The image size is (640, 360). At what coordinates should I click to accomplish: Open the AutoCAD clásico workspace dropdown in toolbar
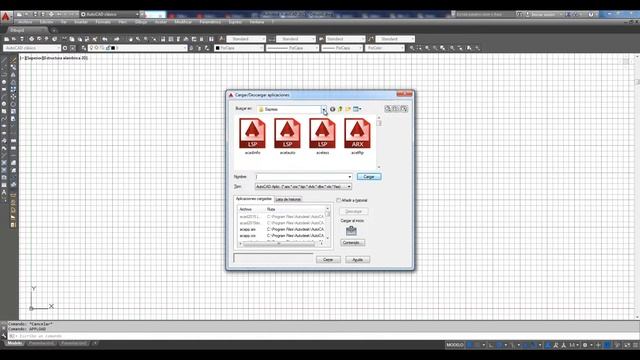(x=32, y=48)
